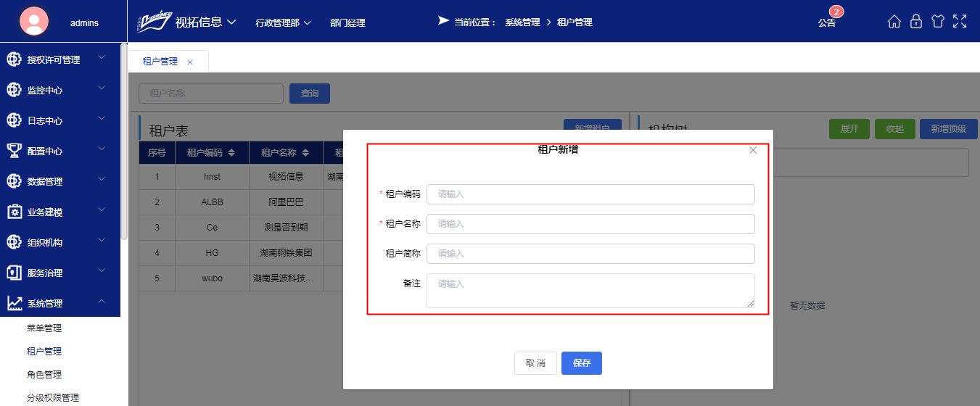Click the lock screen icon

tap(916, 22)
